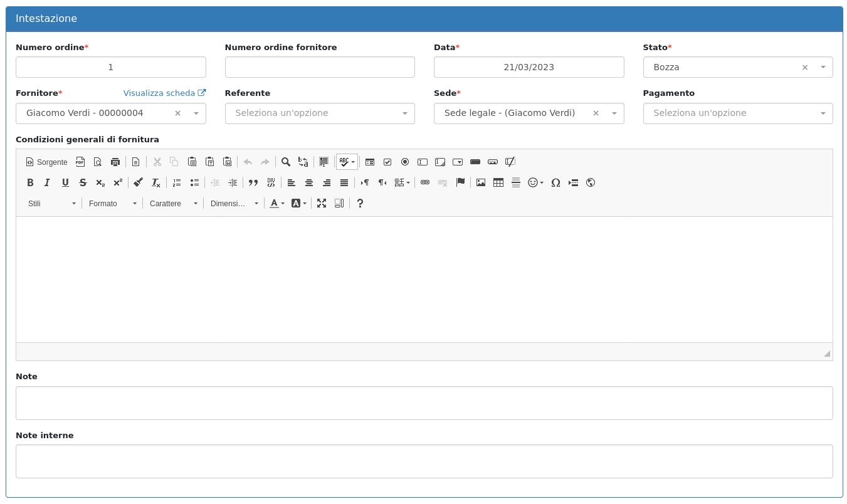
Task: Insert special character with Omega icon
Action: (555, 182)
